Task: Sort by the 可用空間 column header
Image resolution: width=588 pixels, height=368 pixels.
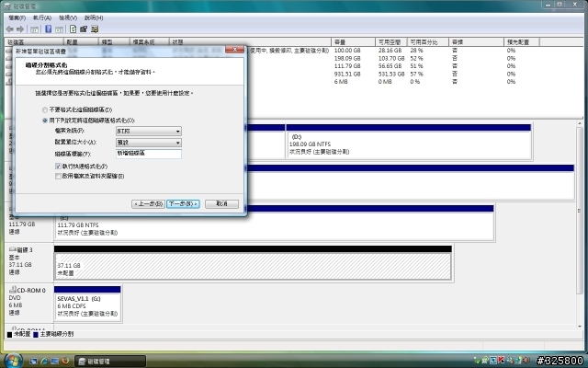Action: click(x=391, y=42)
